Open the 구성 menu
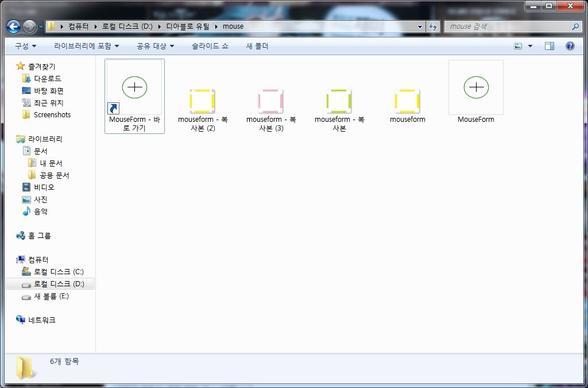Viewport: 588px width, 388px height. 25,46
